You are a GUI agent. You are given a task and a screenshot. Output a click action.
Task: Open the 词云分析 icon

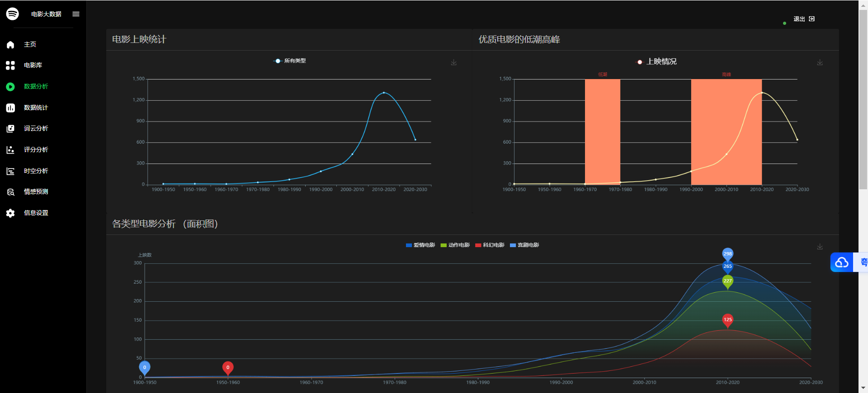[x=10, y=129]
